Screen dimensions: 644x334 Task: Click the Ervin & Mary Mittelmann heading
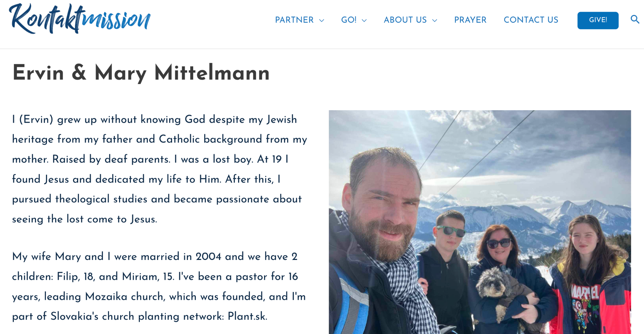(x=141, y=73)
